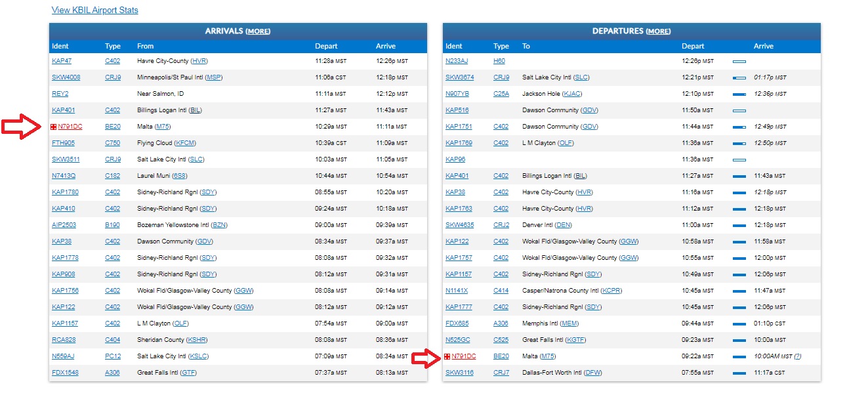Open CRJ7 aircraft type link
868x397 pixels.
[501, 373]
